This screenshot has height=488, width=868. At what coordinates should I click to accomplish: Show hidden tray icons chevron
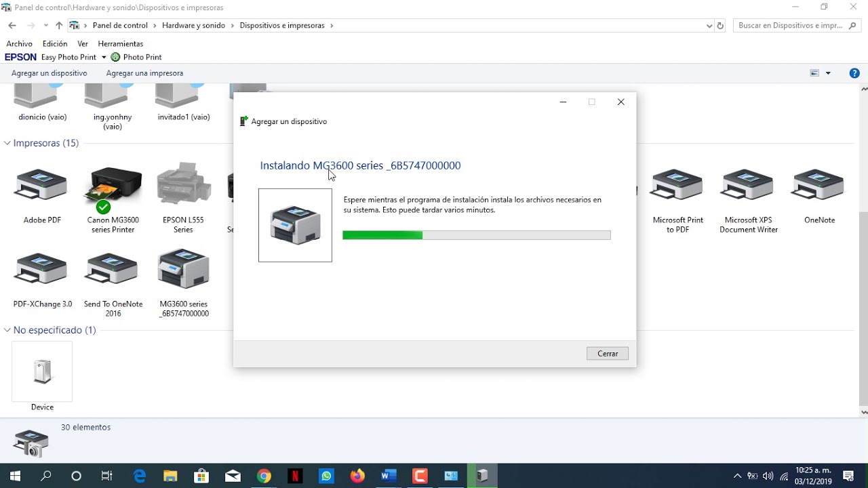click(737, 476)
